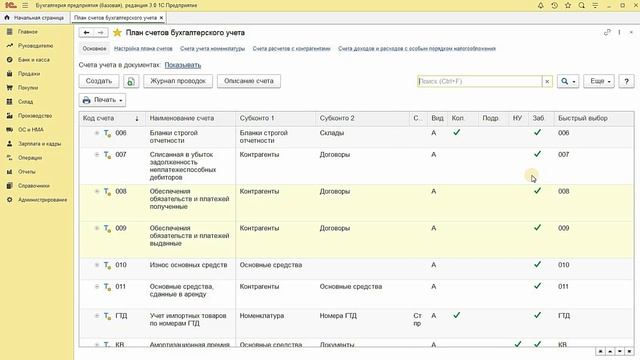Click Заб. checkmark in row ГТД
640x360 pixels.
point(537,315)
